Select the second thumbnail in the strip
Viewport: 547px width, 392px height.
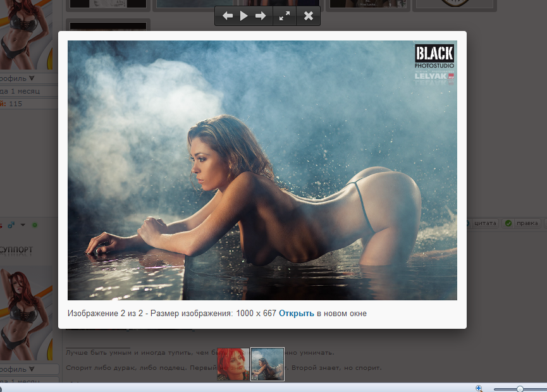tap(267, 364)
